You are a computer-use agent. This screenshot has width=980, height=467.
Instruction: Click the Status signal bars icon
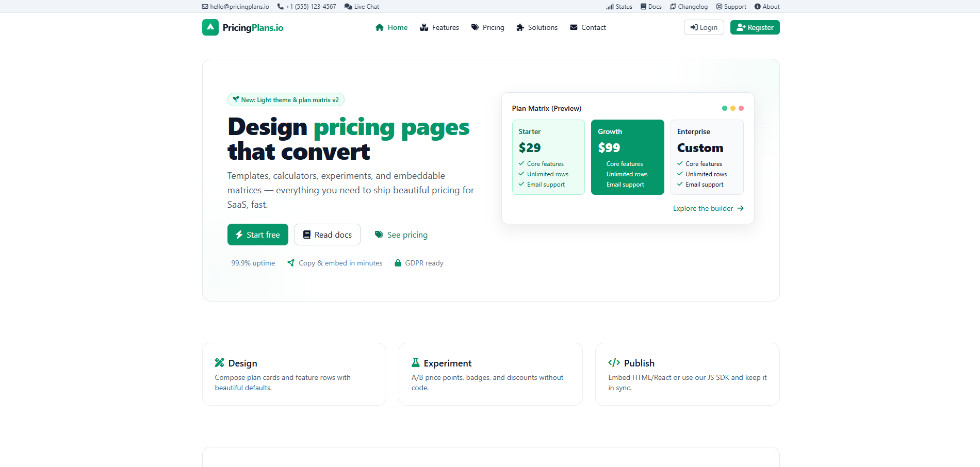(x=610, y=7)
